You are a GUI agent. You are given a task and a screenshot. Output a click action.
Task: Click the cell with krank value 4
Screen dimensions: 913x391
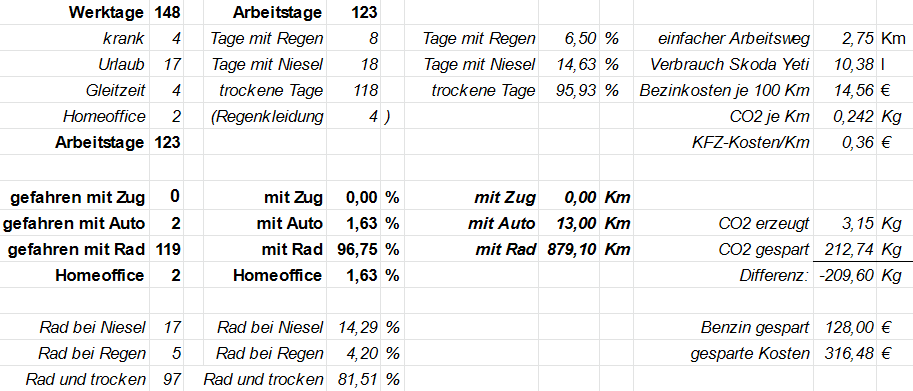[167, 38]
